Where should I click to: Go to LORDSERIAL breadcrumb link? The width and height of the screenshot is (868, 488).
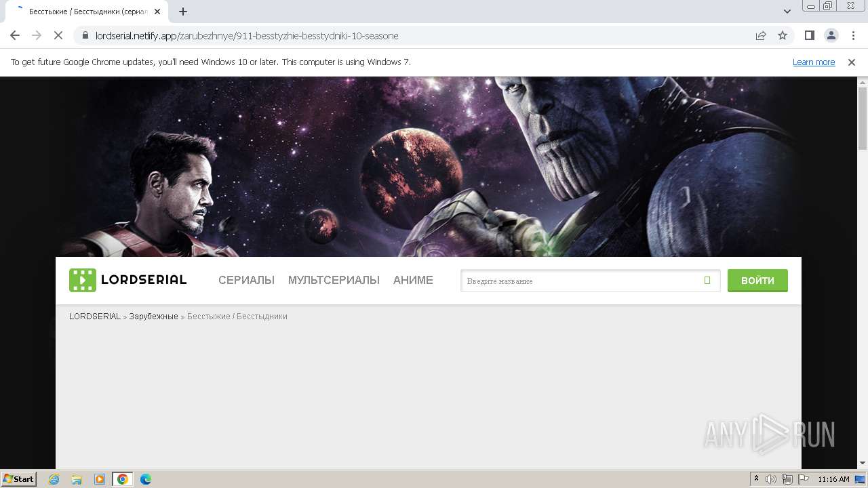95,317
